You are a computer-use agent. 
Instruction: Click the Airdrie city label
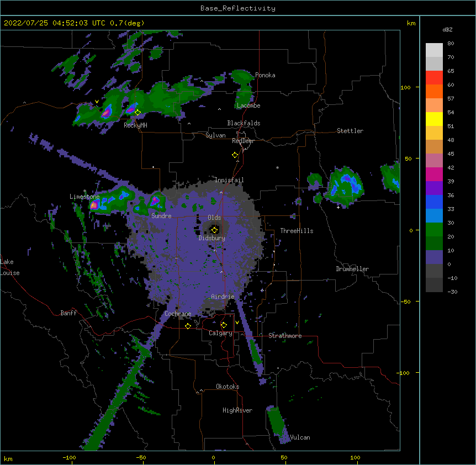[x=223, y=297]
